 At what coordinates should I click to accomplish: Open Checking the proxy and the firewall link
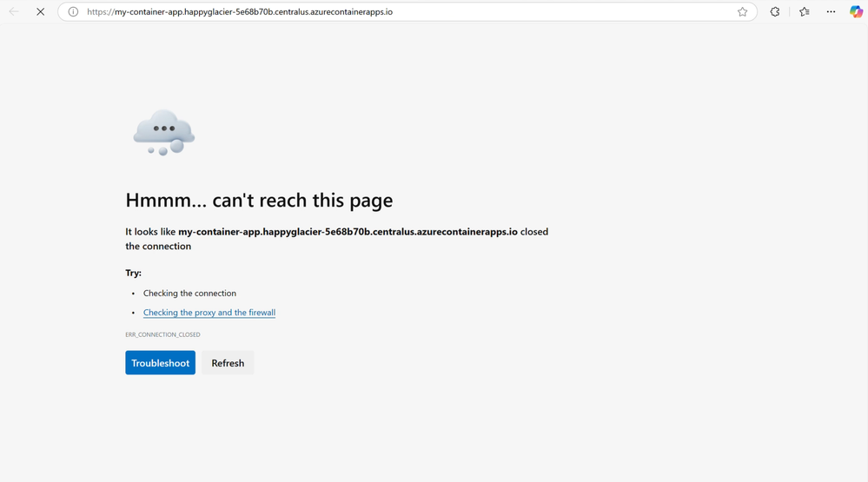[209, 313]
